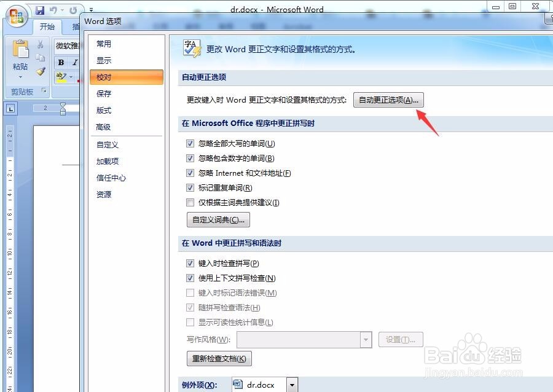The image size is (553, 392).
Task: Click the font name box 微软雅
Action: pos(68,46)
